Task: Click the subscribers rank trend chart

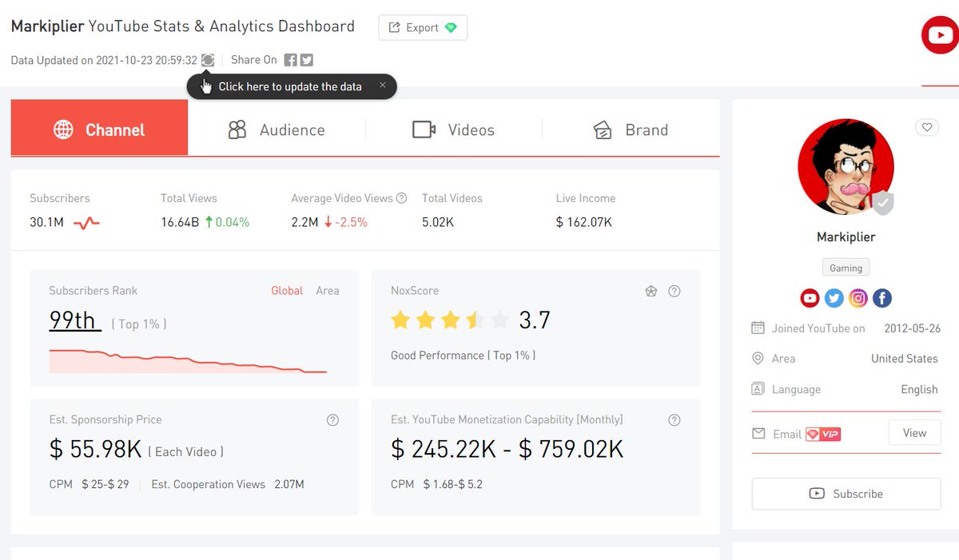Action: [188, 361]
